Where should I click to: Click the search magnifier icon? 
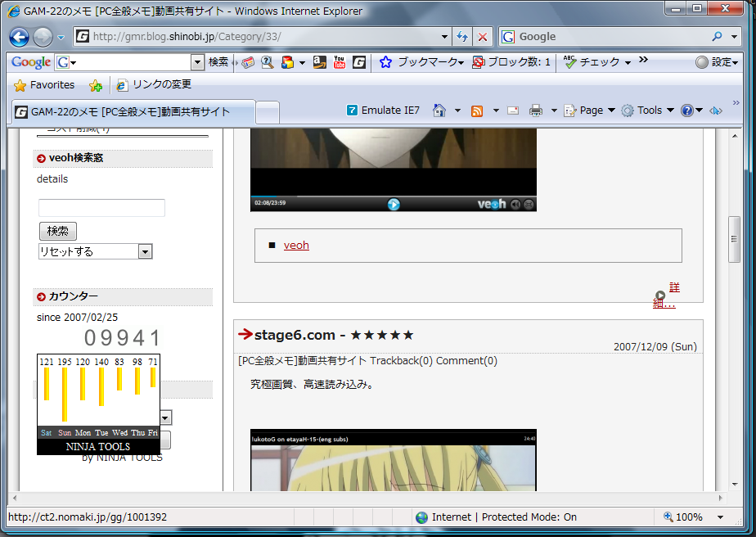tap(717, 37)
